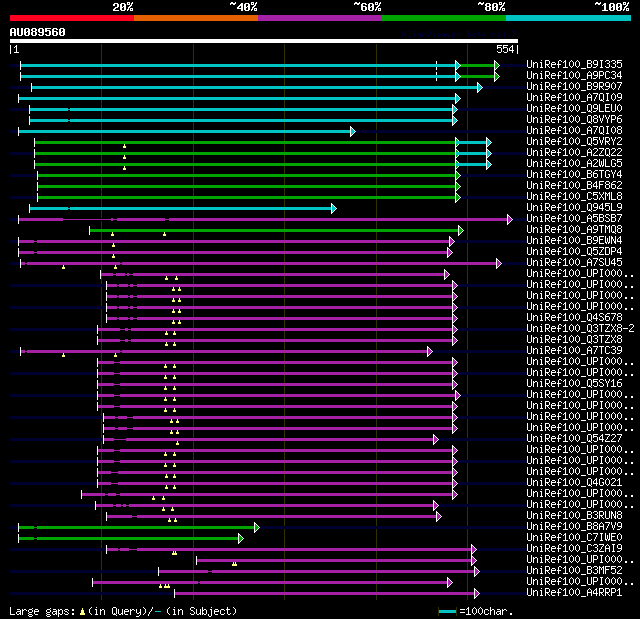Select the UniRef100_A7SU45 subject label

pos(574,263)
